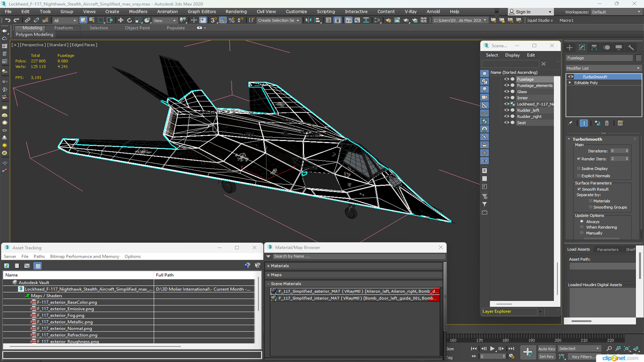Open the Create panel plus icon
The width and height of the screenshot is (644, 362).
[x=570, y=48]
